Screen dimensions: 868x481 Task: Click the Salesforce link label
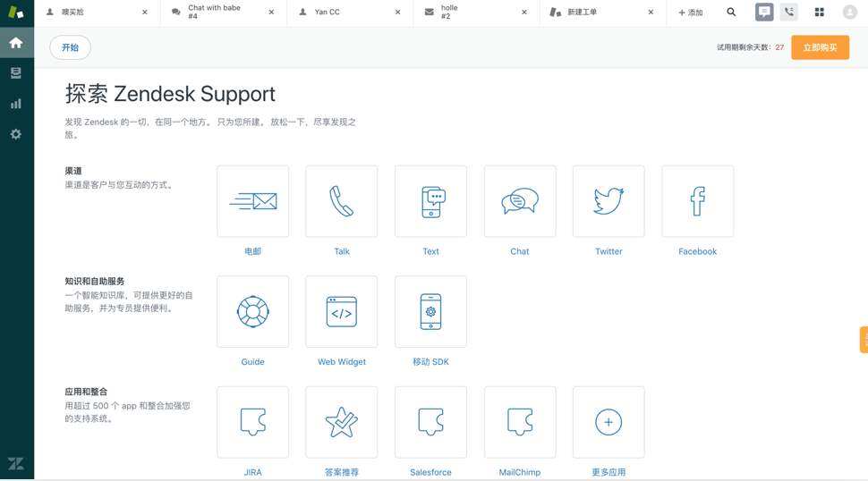click(430, 473)
